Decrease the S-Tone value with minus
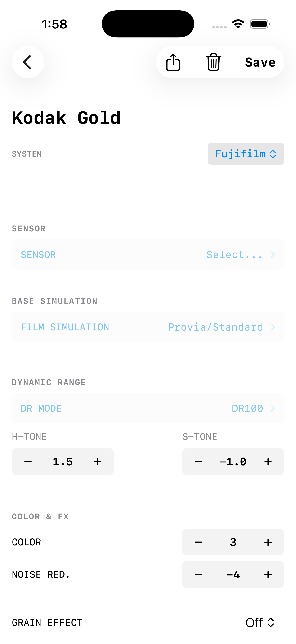Image resolution: width=296 pixels, height=644 pixels. (198, 461)
